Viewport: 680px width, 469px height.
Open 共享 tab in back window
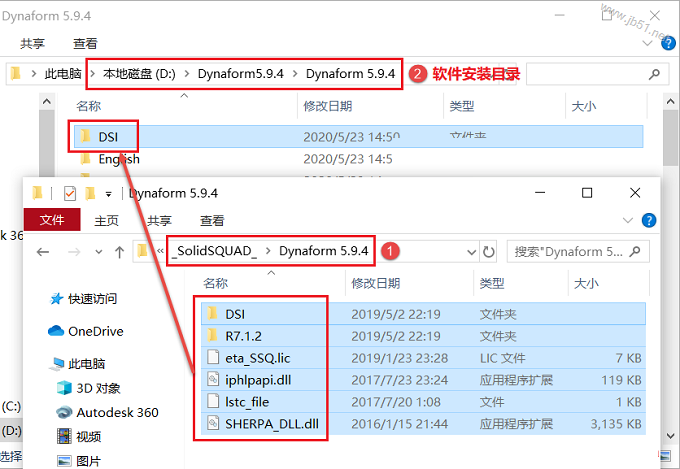coord(33,43)
